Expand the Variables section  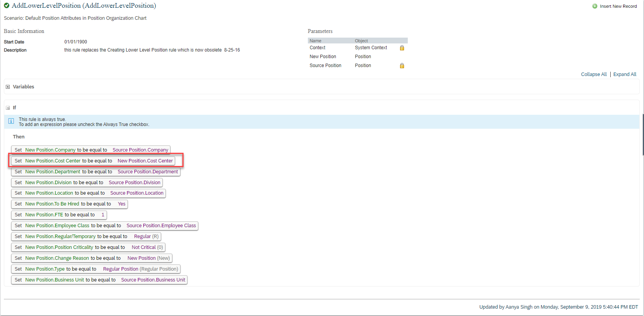[8, 87]
